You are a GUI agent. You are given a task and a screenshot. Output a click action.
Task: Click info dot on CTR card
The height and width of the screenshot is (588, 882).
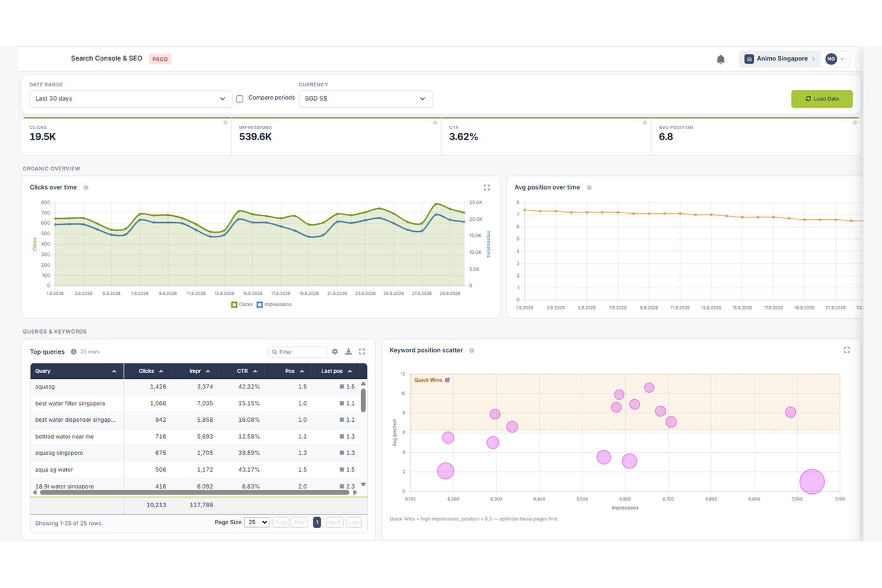click(x=645, y=123)
